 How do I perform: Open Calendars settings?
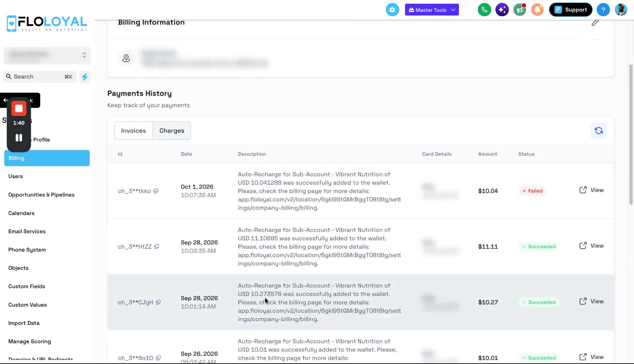click(21, 213)
